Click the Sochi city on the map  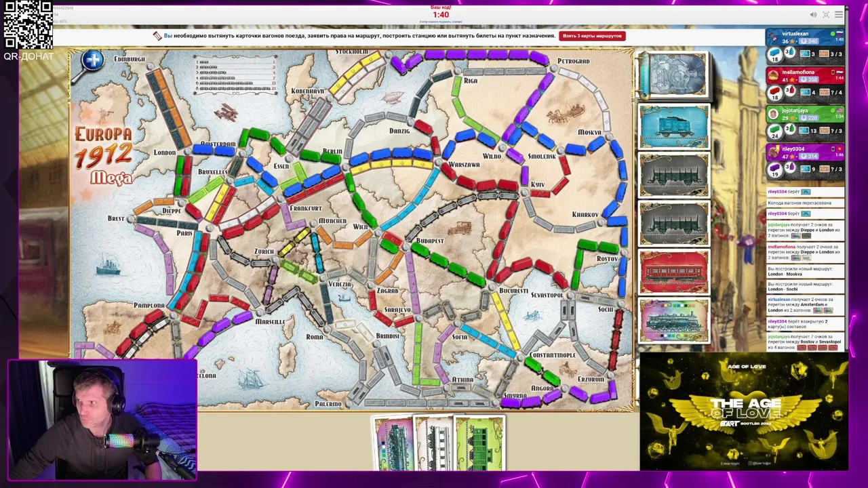[x=605, y=309]
